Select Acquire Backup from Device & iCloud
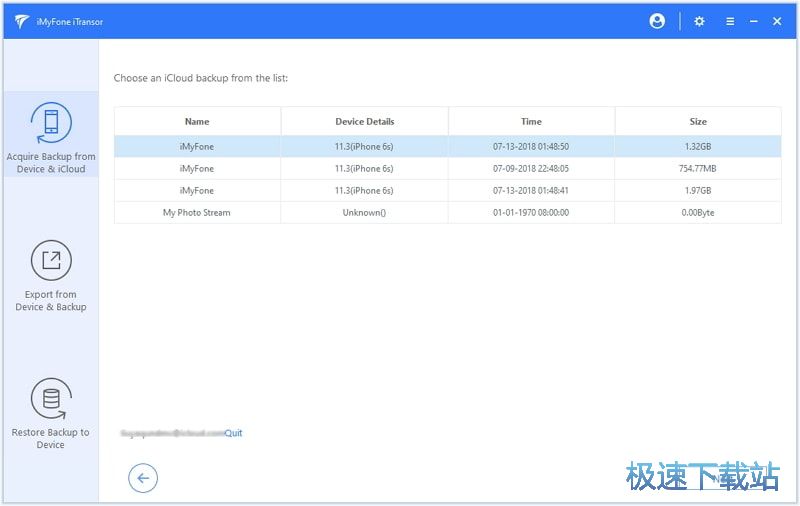The image size is (800, 506). click(51, 135)
